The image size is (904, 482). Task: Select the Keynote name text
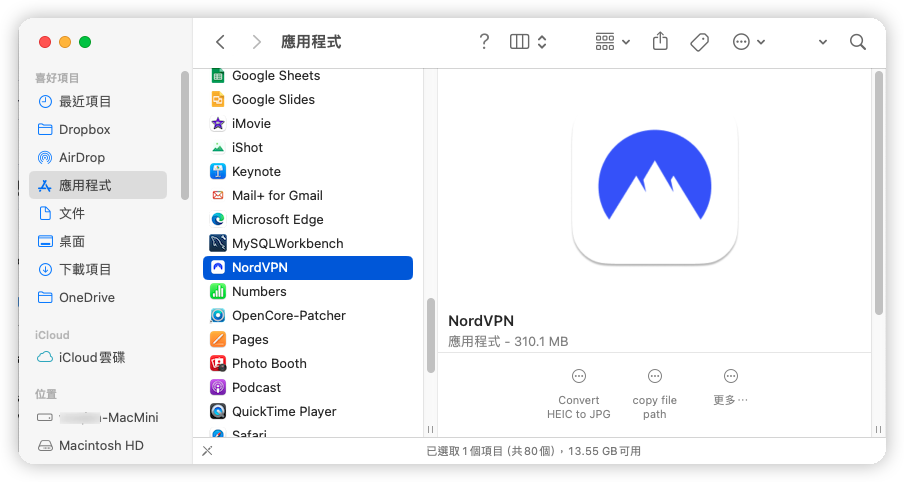click(257, 172)
